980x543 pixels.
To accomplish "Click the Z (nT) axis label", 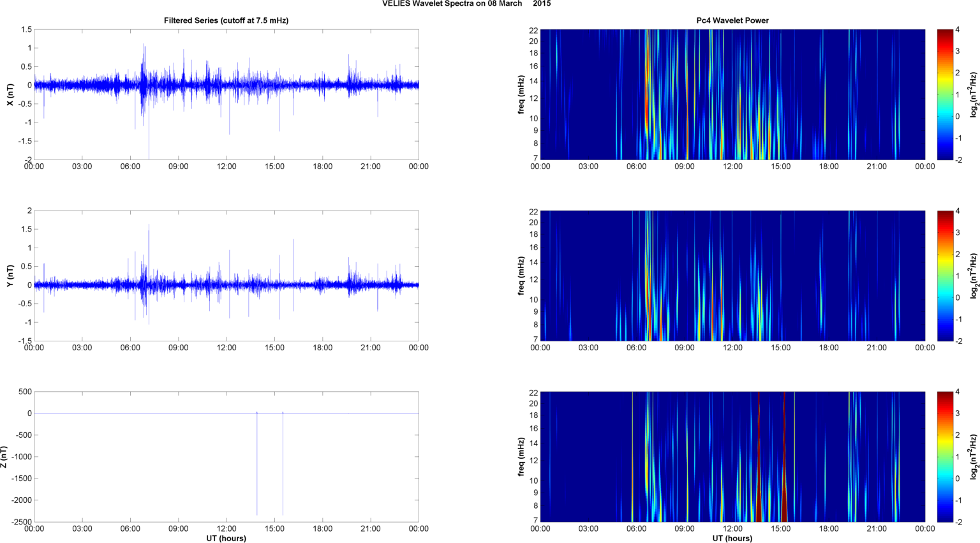I will point(4,457).
